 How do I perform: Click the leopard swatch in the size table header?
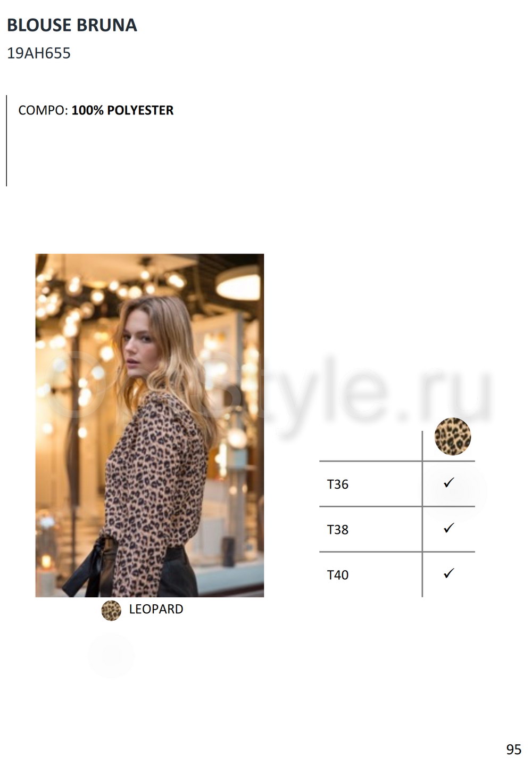pos(453,437)
